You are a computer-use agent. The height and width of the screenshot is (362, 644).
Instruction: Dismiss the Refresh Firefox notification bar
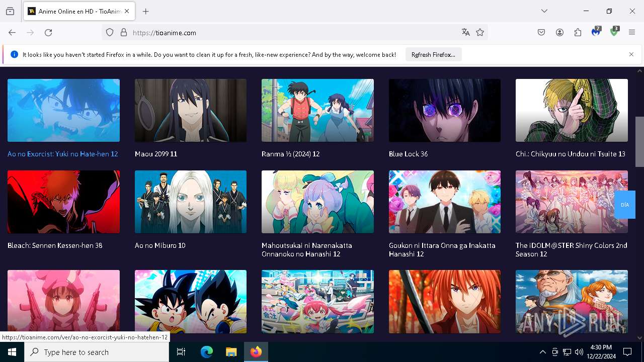(x=631, y=54)
